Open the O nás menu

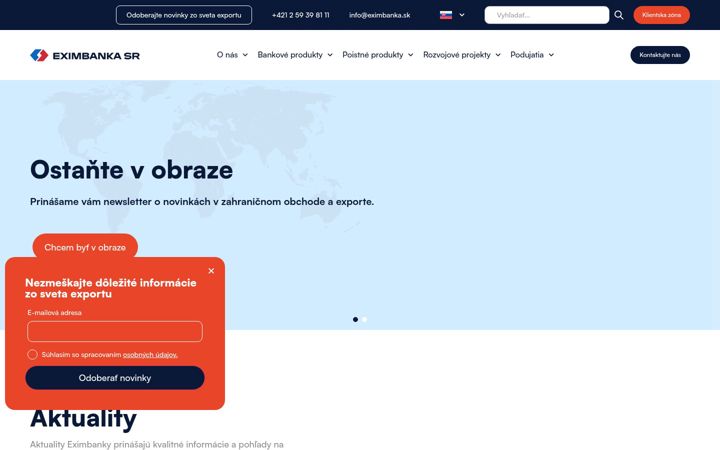tap(227, 55)
